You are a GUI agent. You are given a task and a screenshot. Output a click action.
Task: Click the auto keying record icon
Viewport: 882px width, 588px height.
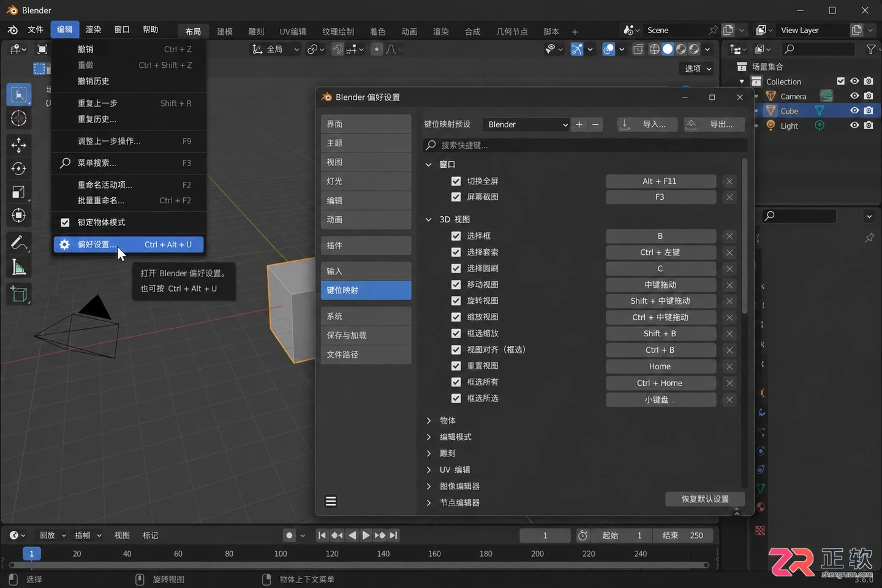(290, 535)
